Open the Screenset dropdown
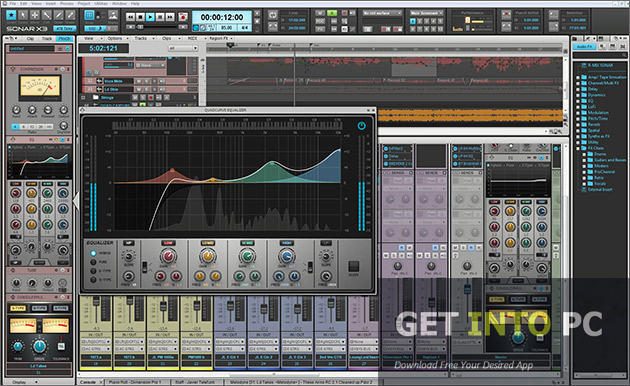The image size is (630, 386). (426, 13)
